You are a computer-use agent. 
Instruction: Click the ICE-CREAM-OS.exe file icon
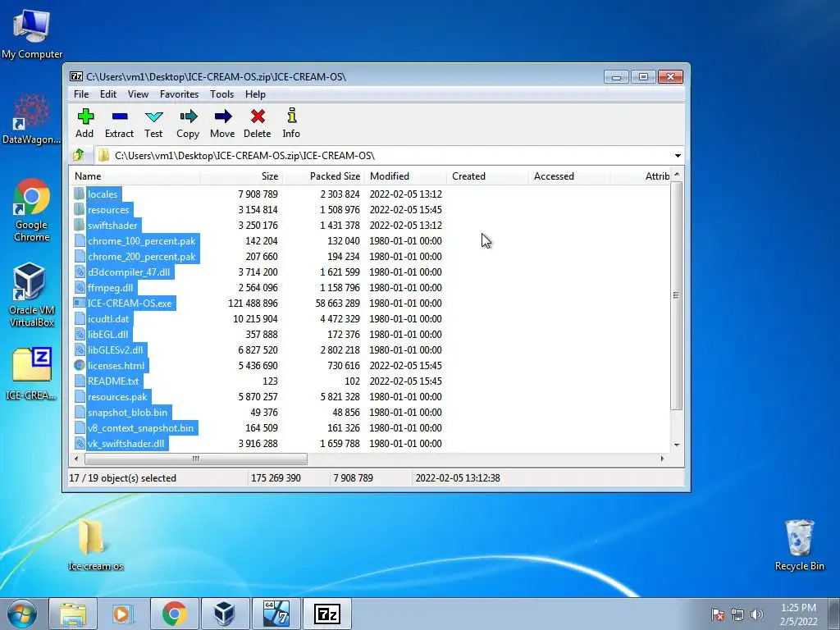tap(80, 304)
